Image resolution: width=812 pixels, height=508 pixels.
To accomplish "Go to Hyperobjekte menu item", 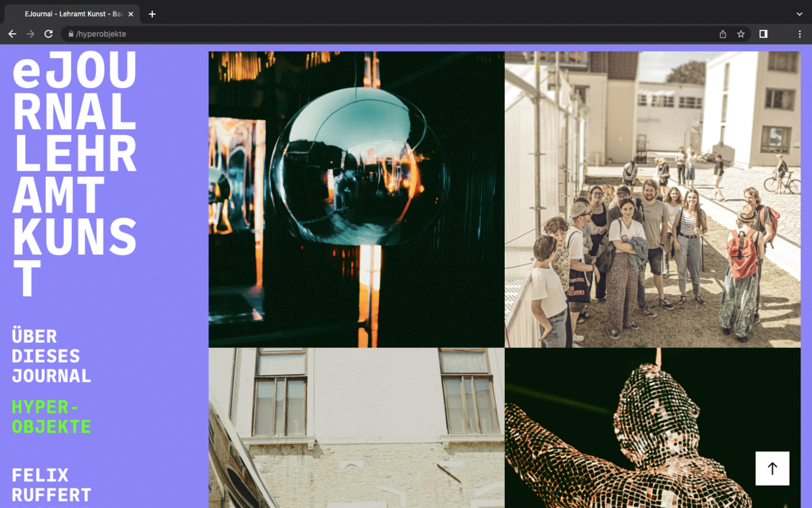I will click(x=51, y=417).
